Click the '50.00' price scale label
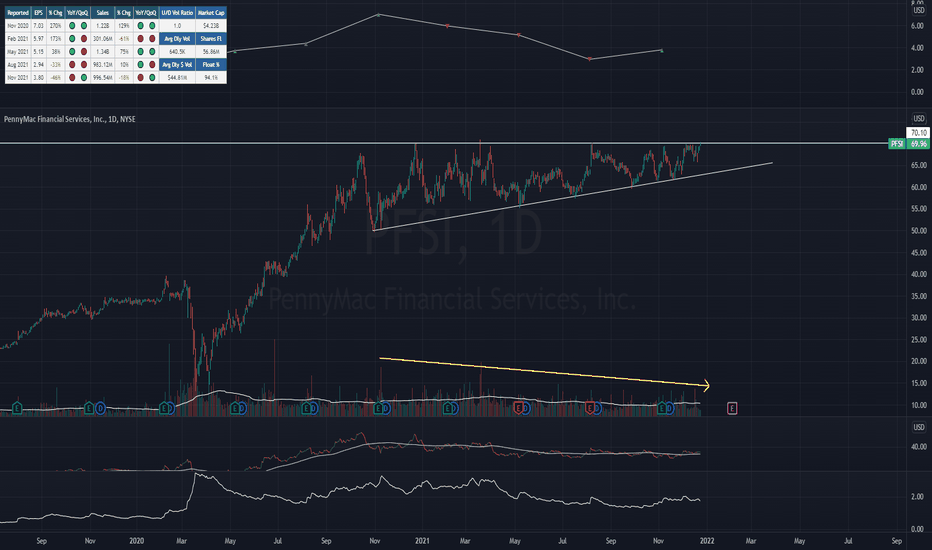This screenshot has width=932, height=550. tap(918, 231)
